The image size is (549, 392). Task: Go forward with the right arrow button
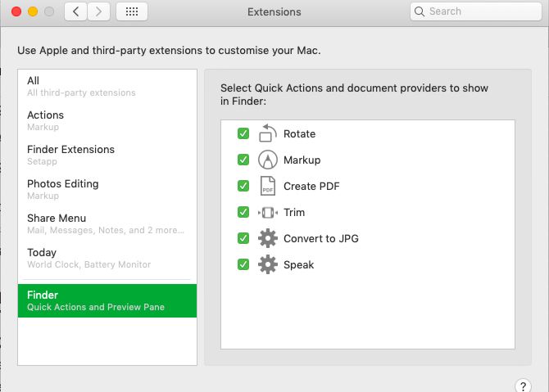[x=98, y=11]
